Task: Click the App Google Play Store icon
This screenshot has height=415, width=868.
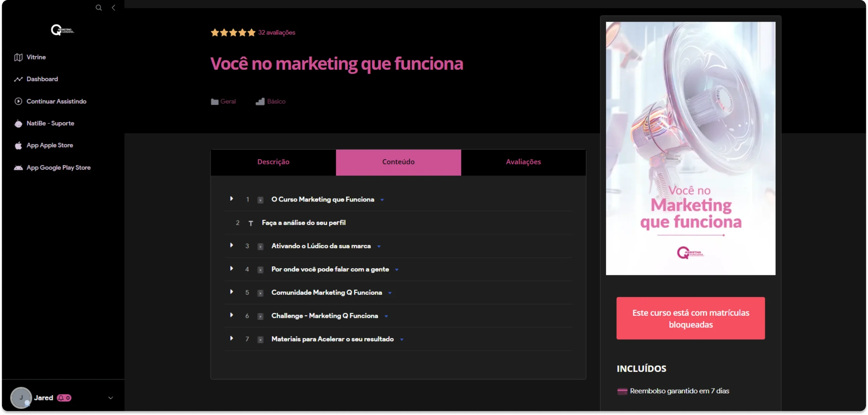Action: [18, 168]
